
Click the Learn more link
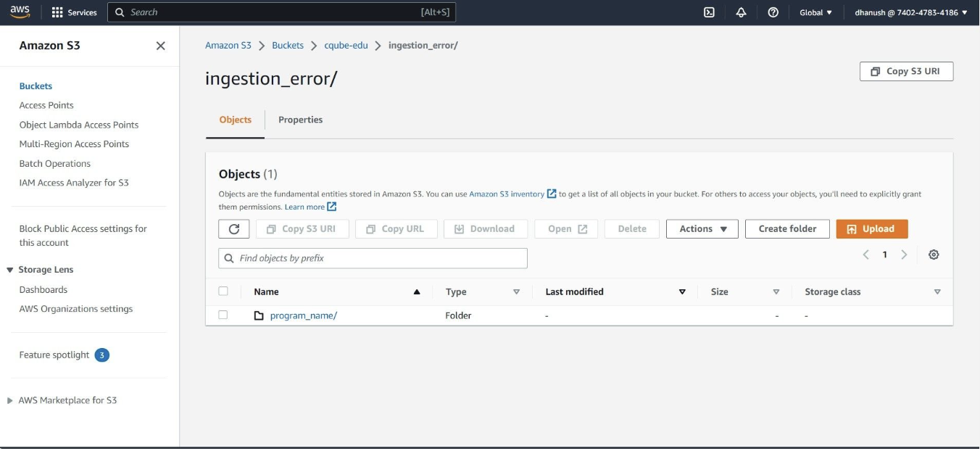(x=304, y=207)
